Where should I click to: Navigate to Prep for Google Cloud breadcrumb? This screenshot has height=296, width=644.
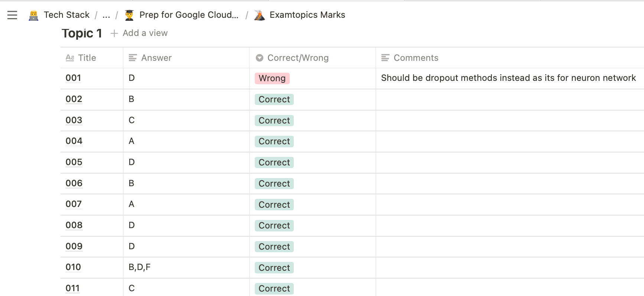pyautogui.click(x=189, y=15)
